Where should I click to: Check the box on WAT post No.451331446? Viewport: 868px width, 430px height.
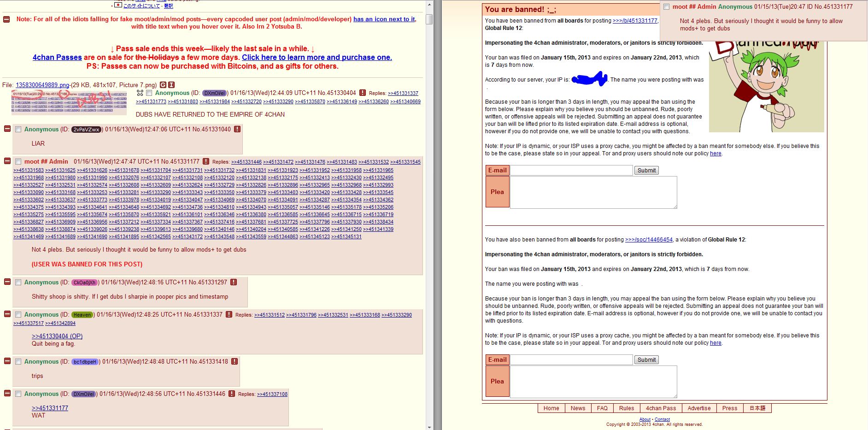pos(18,394)
